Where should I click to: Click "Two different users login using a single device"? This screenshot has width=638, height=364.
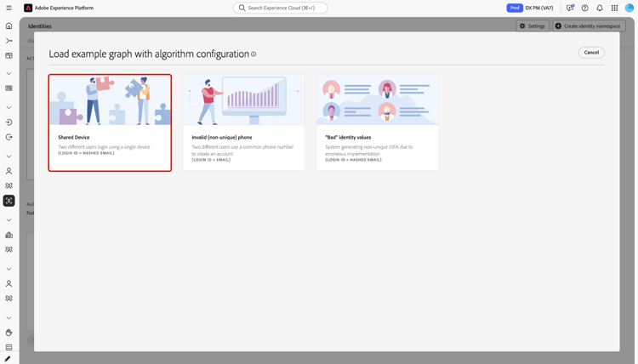tap(104, 147)
